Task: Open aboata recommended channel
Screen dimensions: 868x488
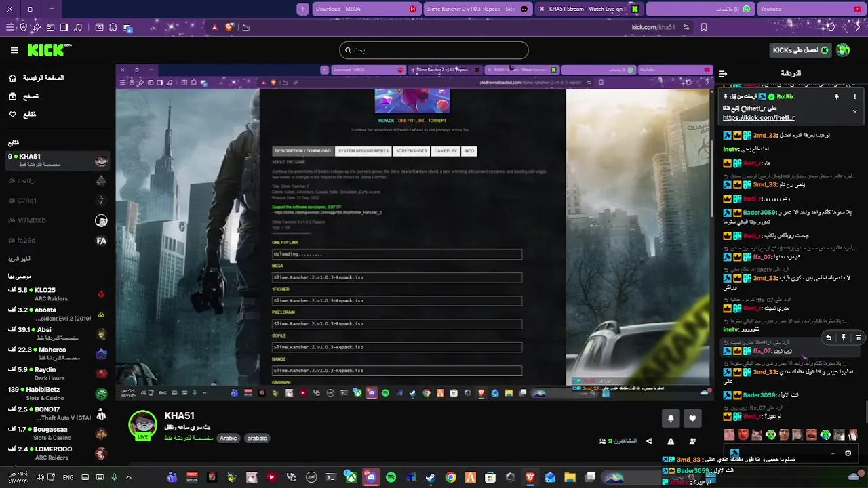Action: click(x=58, y=314)
